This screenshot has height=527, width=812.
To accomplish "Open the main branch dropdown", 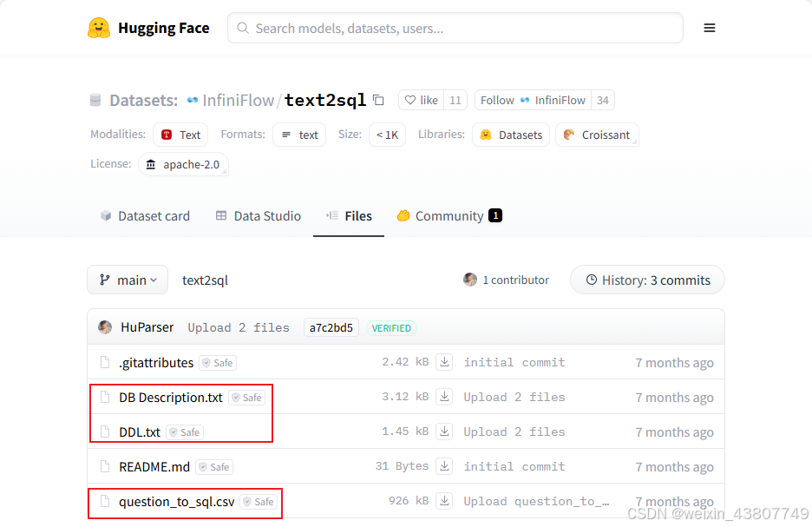I will tap(128, 280).
